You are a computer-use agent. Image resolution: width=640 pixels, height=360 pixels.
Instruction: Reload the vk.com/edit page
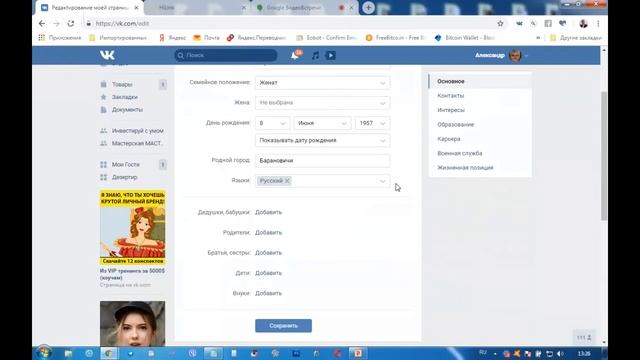pyautogui.click(x=71, y=24)
